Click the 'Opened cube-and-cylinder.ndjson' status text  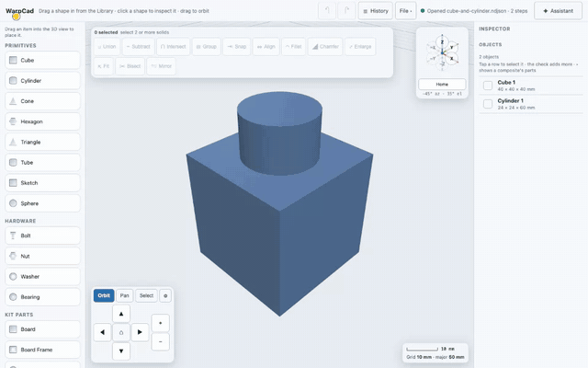point(474,11)
